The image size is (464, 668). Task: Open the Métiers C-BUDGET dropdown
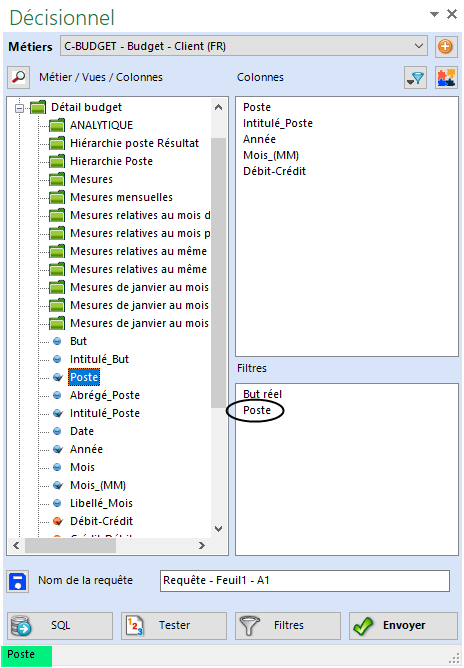point(244,46)
